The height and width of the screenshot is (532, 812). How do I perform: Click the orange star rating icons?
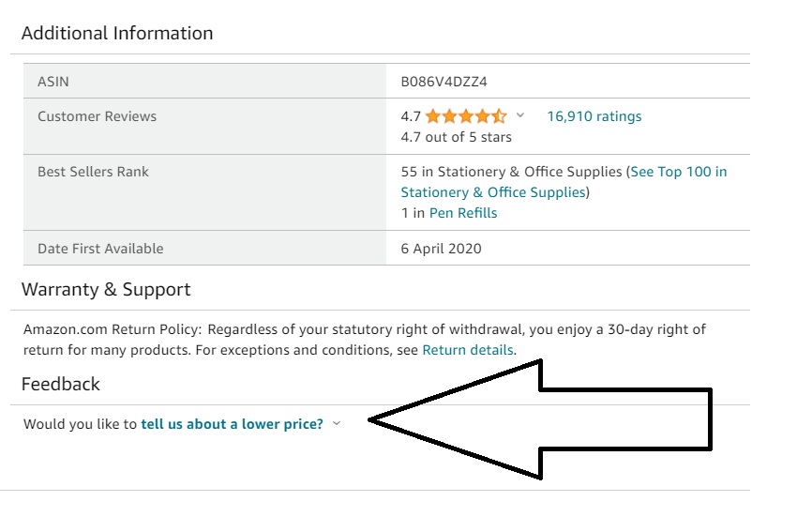click(466, 116)
